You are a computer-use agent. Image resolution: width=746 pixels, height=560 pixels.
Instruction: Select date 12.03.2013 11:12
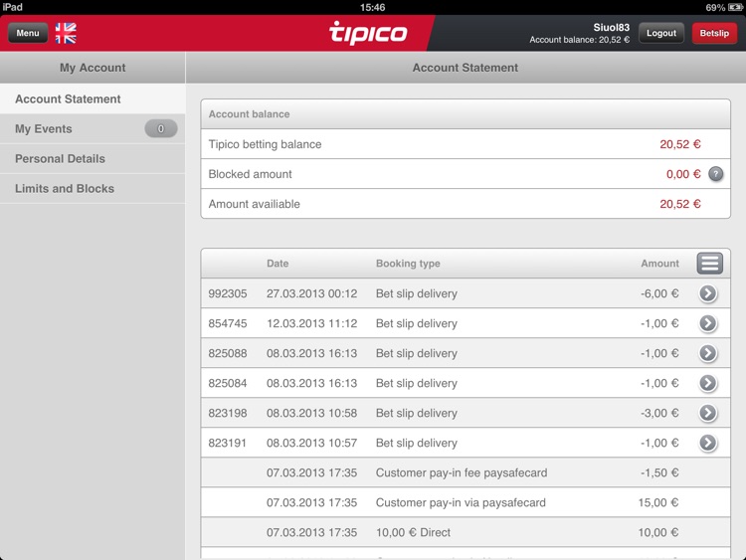point(311,323)
